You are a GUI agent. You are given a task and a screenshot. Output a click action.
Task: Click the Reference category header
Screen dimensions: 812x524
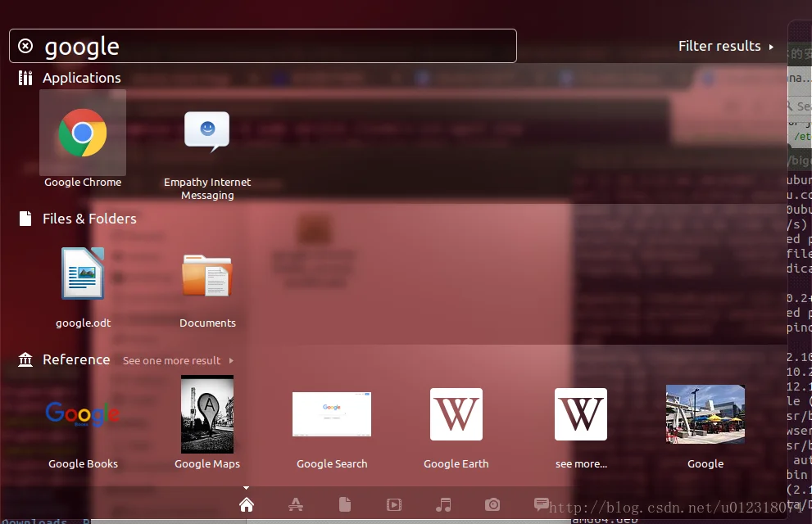[x=76, y=359]
